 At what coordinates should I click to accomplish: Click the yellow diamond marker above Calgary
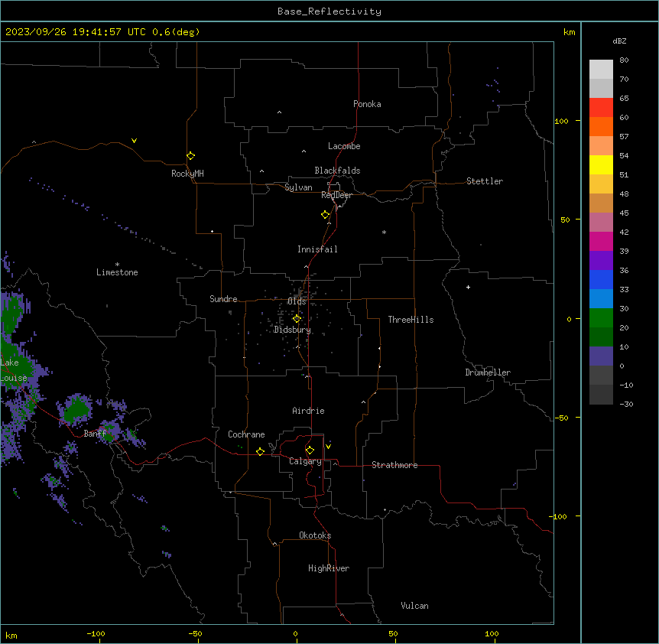tap(310, 450)
